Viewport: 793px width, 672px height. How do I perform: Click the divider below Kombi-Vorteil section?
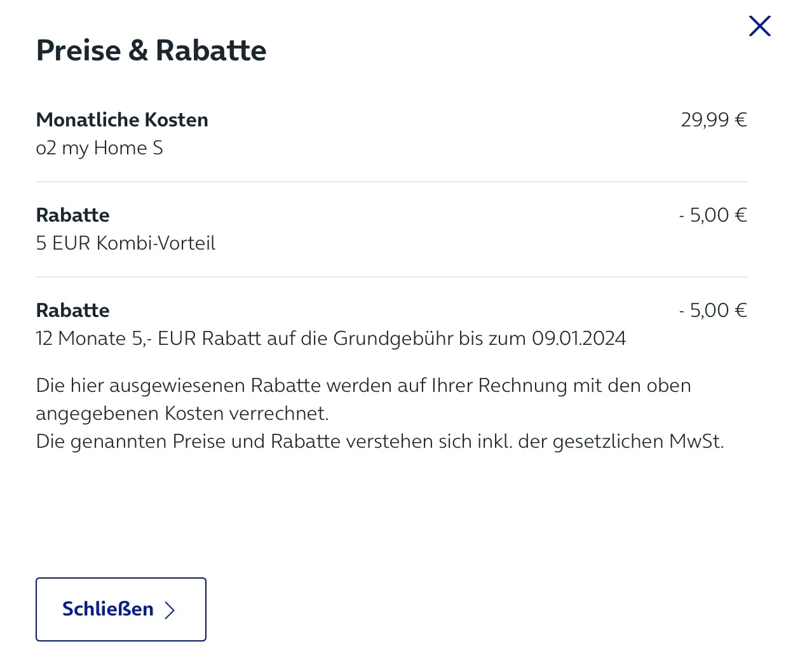tap(391, 277)
